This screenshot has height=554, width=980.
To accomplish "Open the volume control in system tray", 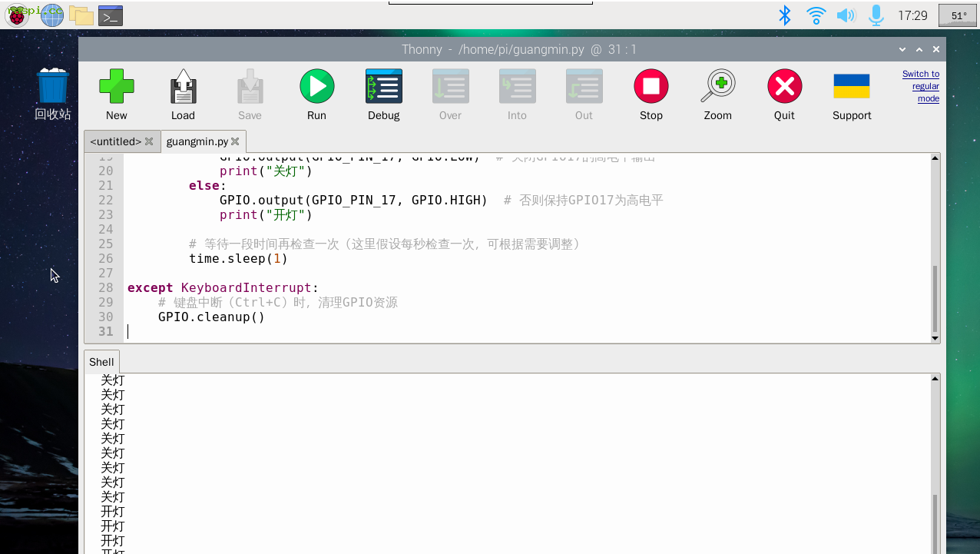I will (x=846, y=15).
